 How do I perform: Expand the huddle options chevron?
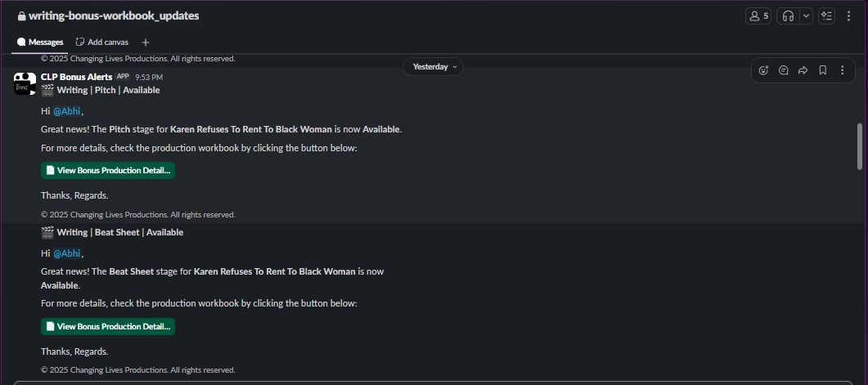[806, 16]
